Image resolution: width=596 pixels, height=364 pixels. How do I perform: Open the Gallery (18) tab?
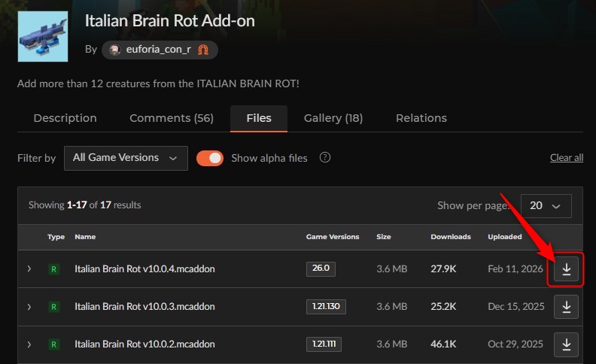click(x=333, y=118)
